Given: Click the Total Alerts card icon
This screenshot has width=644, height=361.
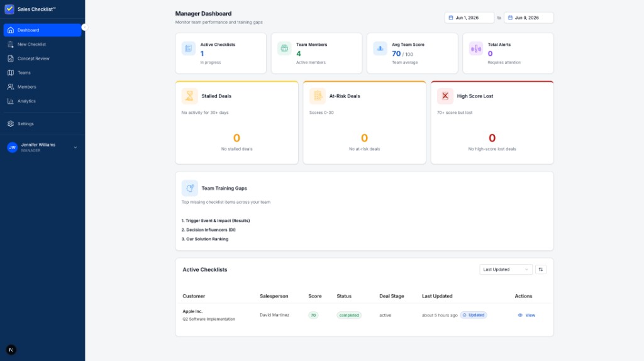Looking at the screenshot, I should [476, 48].
